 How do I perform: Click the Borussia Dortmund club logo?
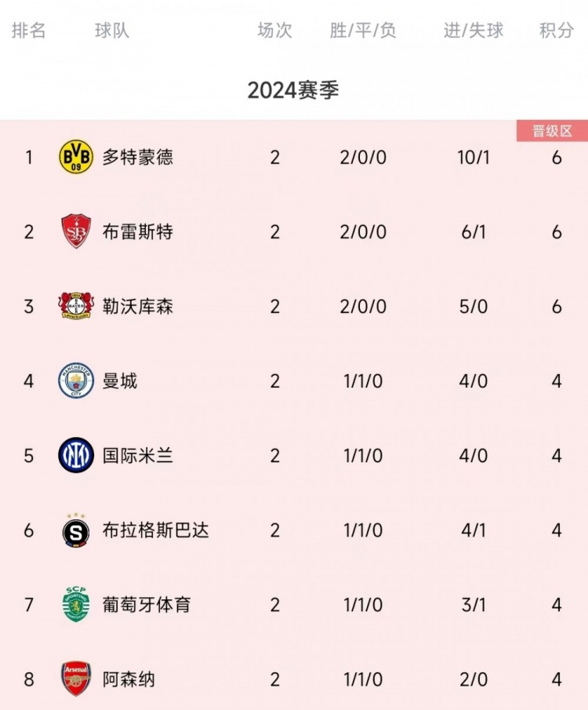[x=76, y=157]
